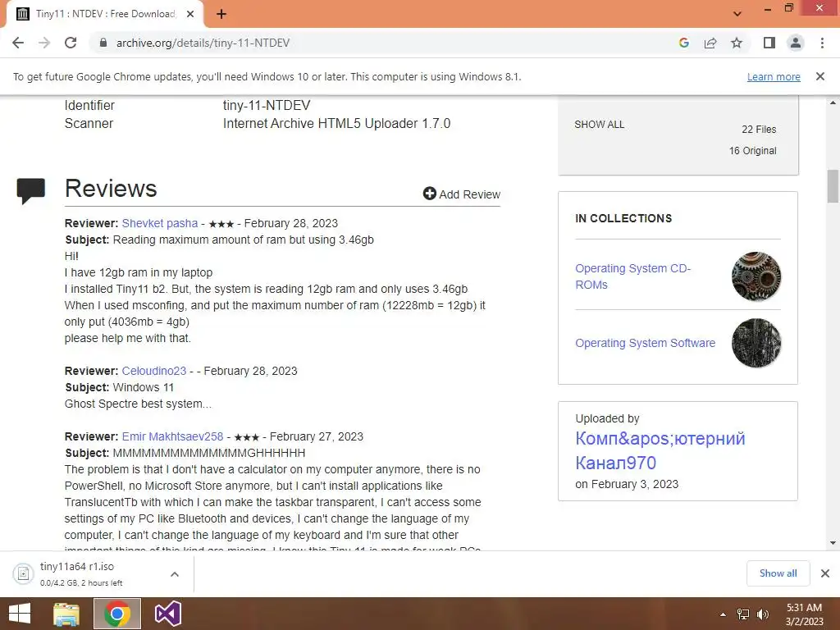Open Chrome three-dot menu
The image size is (840, 630).
pos(822,43)
